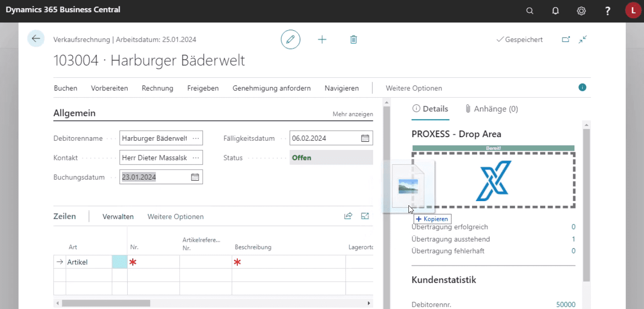This screenshot has height=309, width=644.
Task: Click the Art column header
Action: (x=73, y=247)
